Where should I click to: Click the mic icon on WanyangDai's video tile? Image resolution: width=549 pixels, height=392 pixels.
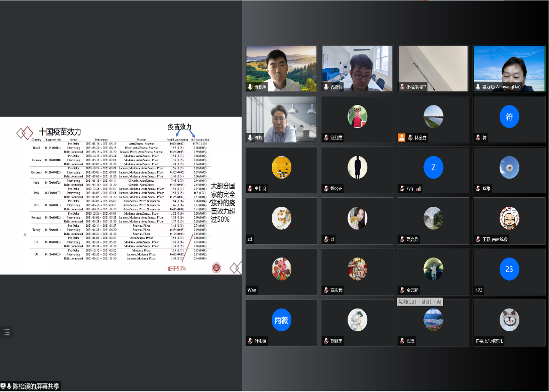coord(478,87)
